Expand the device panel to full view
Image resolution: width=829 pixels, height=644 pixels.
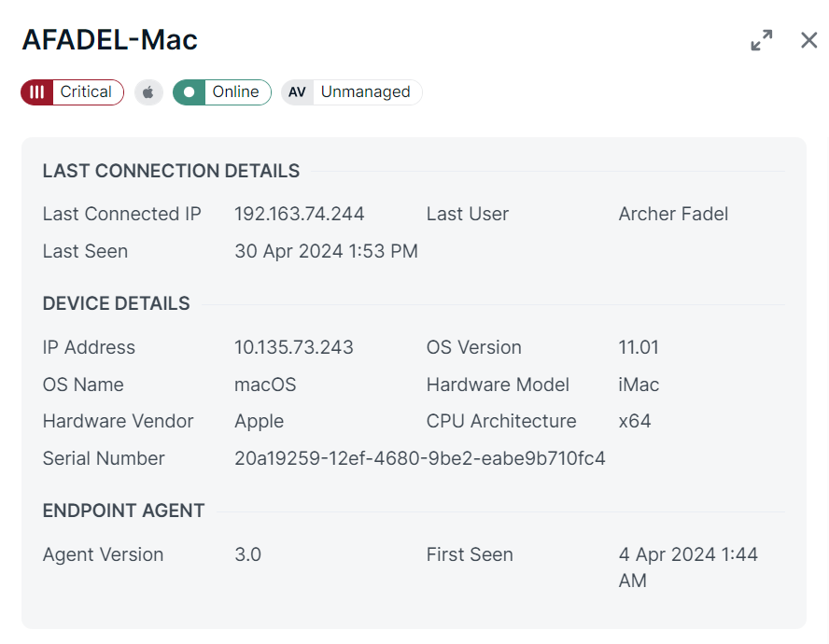click(762, 40)
